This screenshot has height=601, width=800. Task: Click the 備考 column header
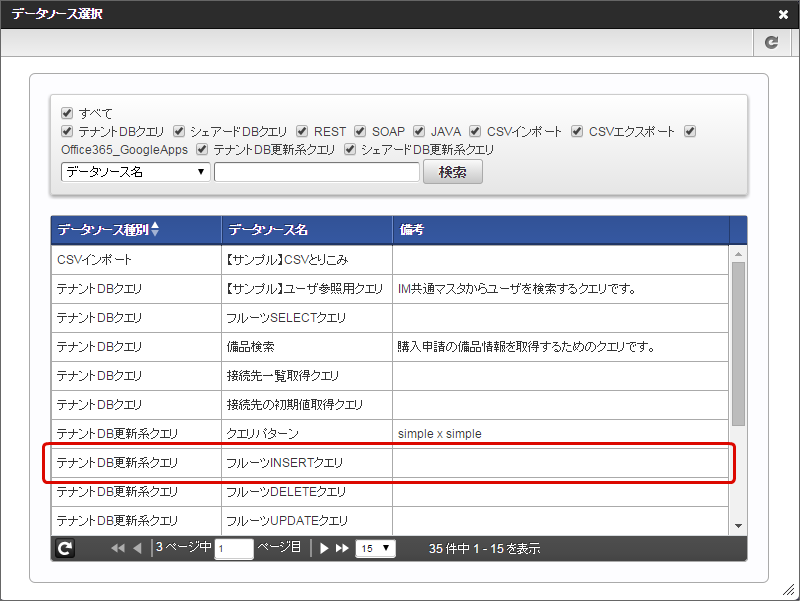pos(412,230)
